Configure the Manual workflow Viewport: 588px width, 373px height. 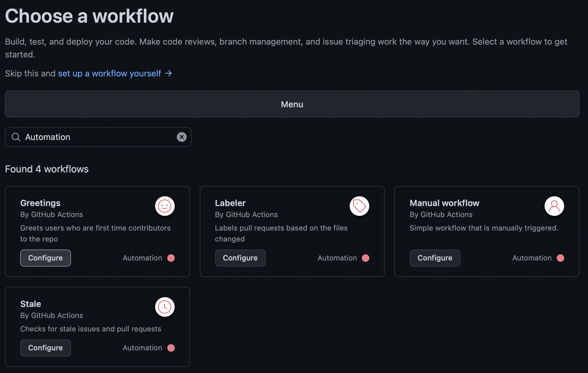[435, 258]
